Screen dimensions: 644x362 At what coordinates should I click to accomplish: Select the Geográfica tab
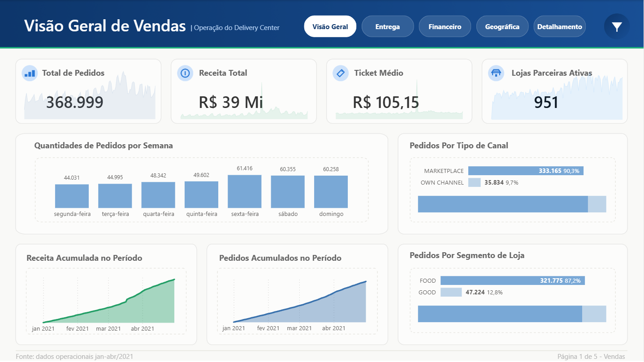(x=502, y=26)
